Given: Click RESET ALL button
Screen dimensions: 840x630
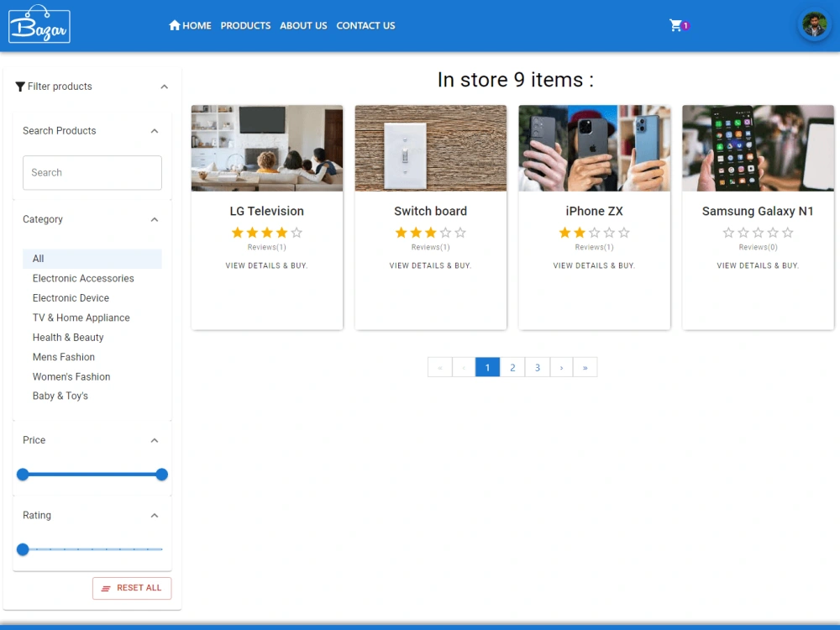Looking at the screenshot, I should 132,588.
